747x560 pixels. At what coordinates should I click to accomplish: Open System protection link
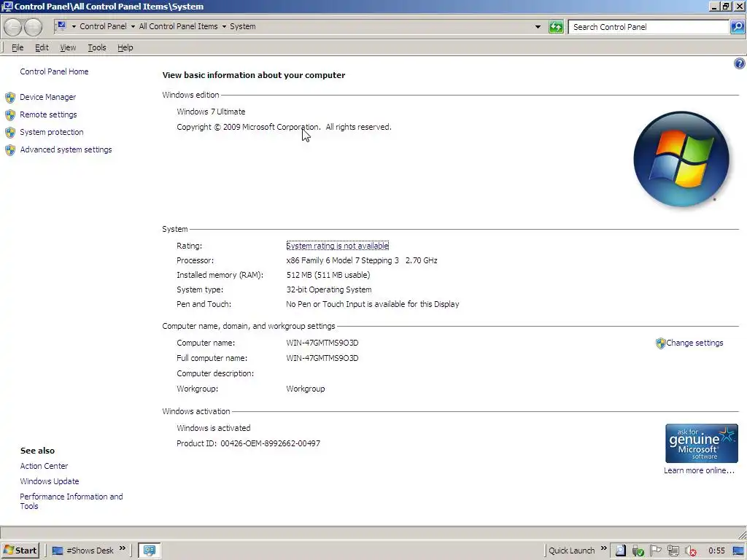click(52, 132)
